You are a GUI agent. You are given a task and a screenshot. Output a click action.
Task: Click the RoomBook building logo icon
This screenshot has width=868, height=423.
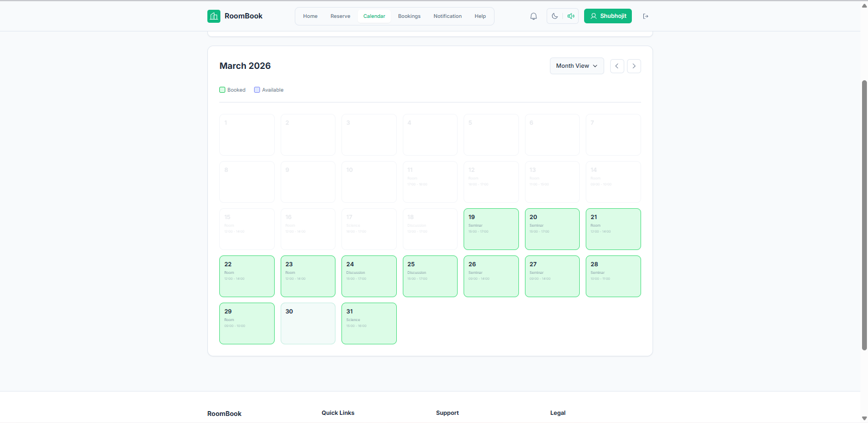tap(214, 16)
